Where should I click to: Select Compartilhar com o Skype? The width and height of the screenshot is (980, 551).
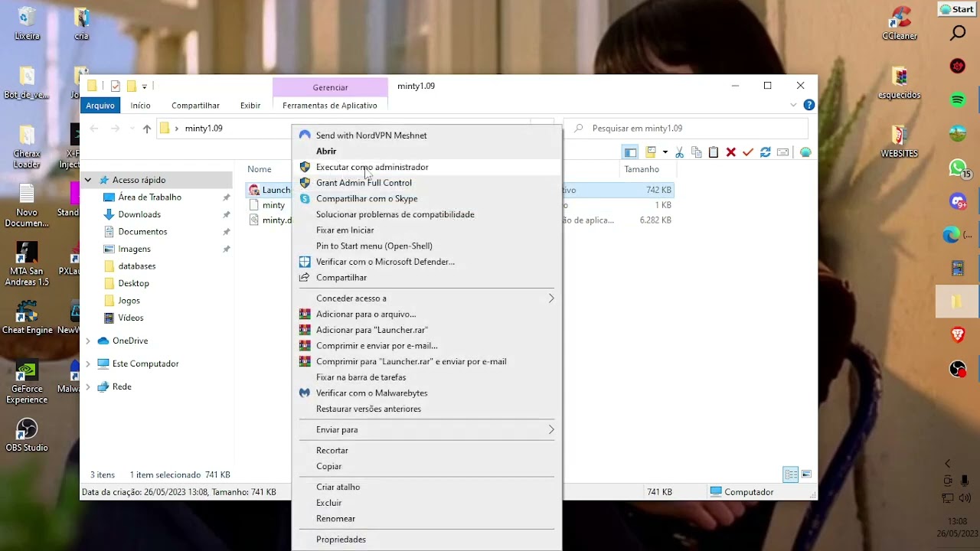pos(426,199)
